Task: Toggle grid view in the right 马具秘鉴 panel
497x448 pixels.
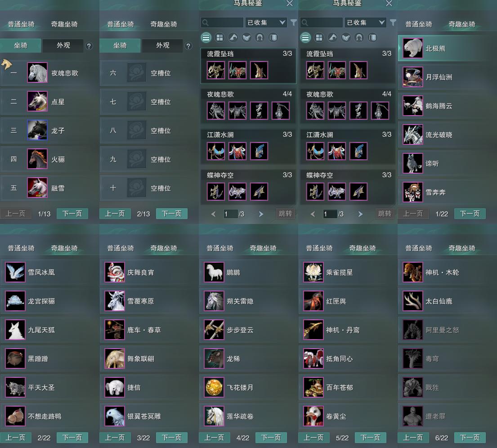Action: click(319, 38)
